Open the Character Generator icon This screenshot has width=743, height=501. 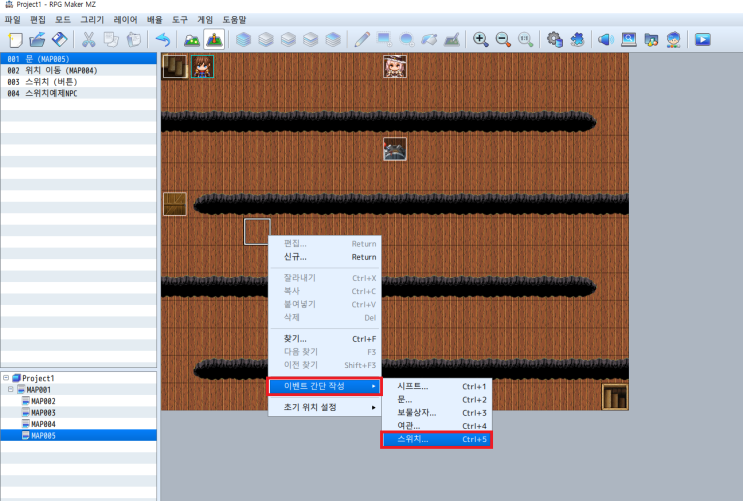(673, 40)
